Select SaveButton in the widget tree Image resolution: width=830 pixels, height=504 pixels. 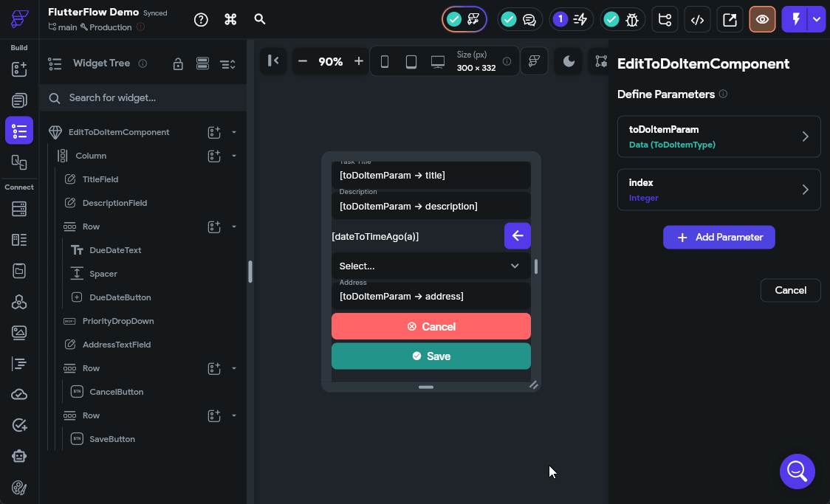click(x=112, y=439)
